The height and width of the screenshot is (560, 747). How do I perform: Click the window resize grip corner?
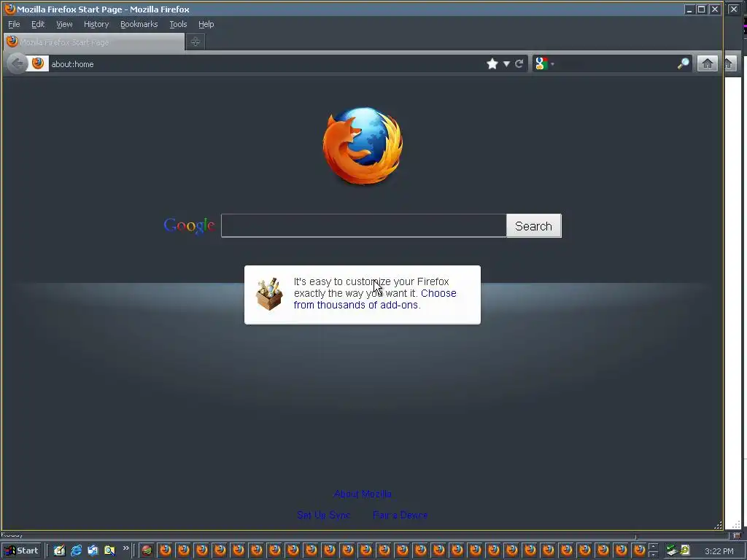click(718, 525)
